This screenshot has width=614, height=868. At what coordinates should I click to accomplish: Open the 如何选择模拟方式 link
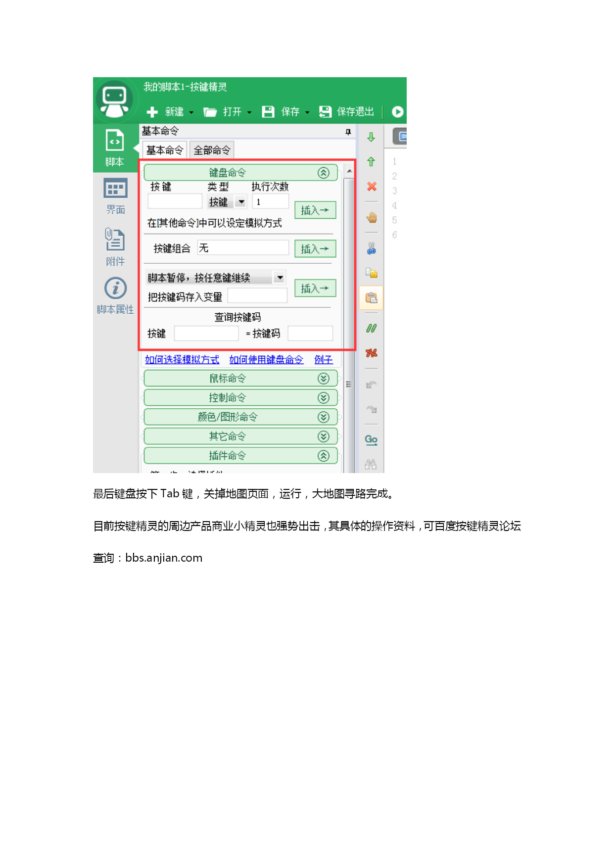click(182, 360)
